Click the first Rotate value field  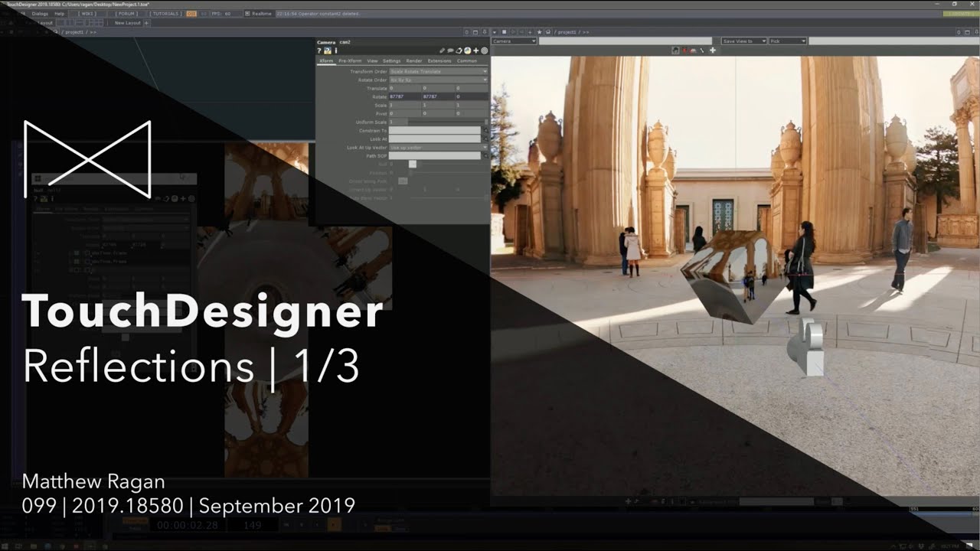pos(405,96)
